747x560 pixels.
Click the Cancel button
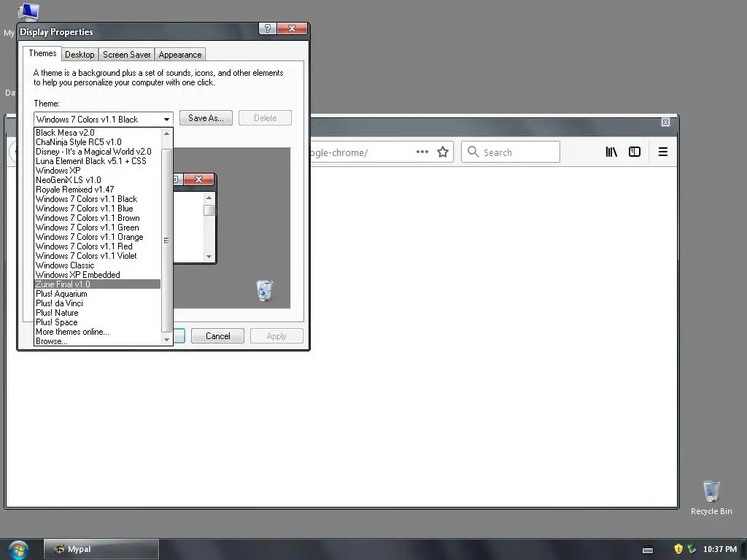217,336
